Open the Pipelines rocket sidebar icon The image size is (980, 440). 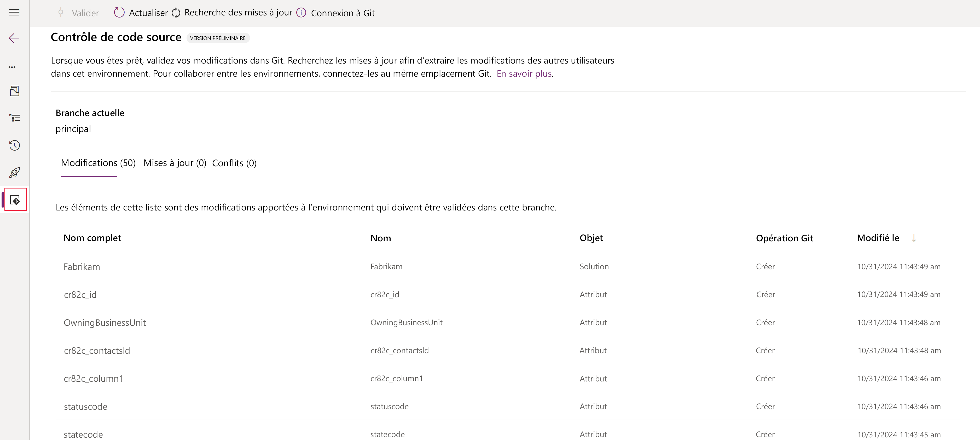(x=14, y=173)
